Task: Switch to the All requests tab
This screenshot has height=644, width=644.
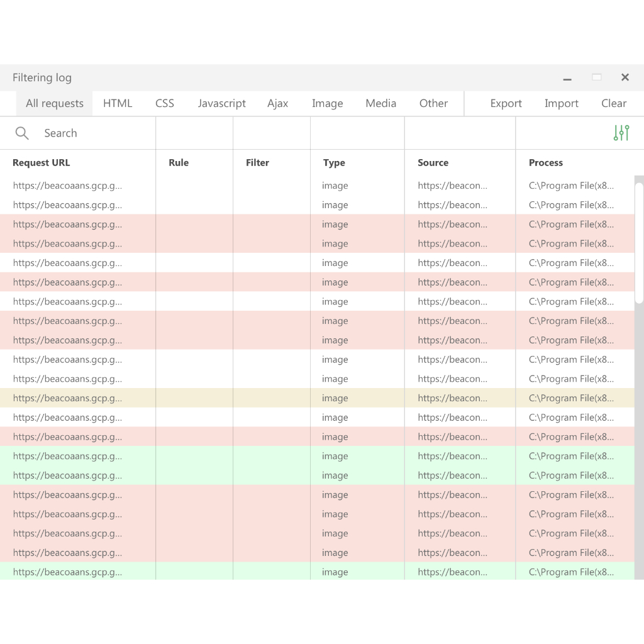Action: click(55, 104)
